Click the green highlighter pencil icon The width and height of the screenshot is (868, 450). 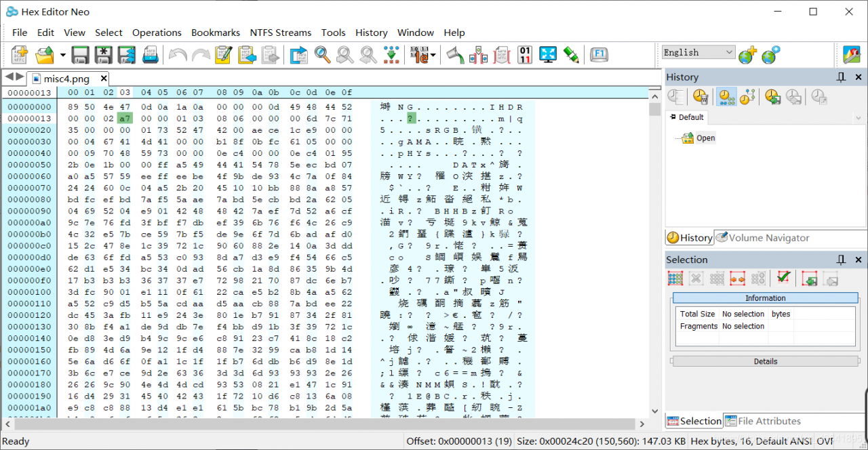click(571, 55)
